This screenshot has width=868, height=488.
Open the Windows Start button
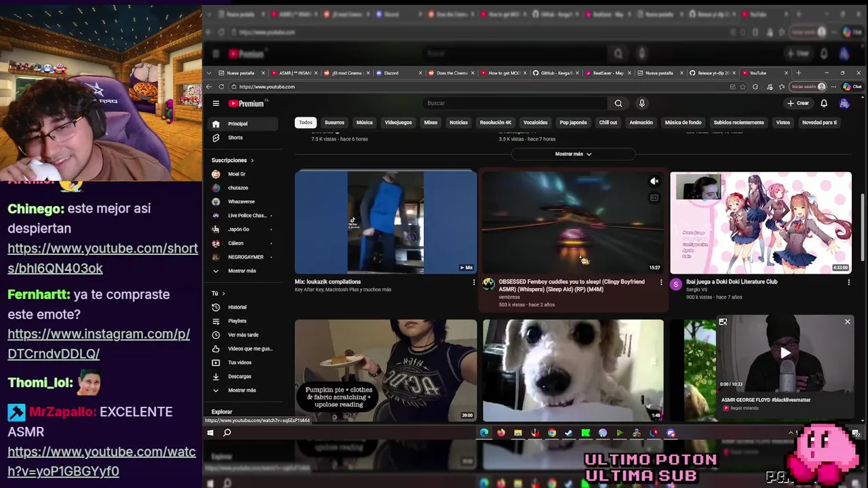coord(210,432)
